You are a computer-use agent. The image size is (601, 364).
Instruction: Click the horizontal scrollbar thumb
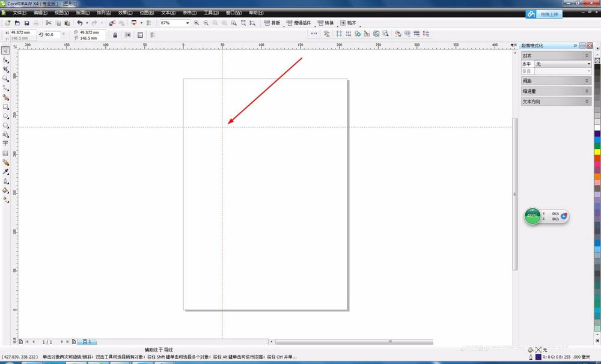click(x=354, y=341)
